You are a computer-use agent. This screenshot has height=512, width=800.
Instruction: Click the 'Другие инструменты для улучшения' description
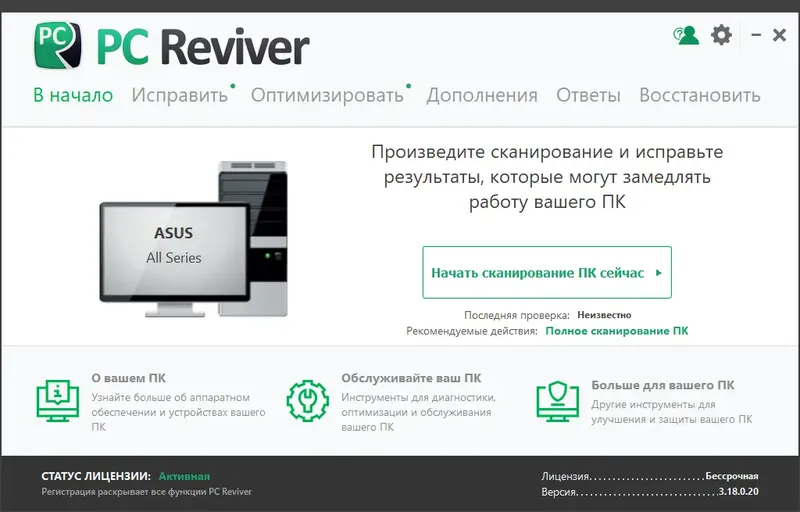pyautogui.click(x=671, y=412)
